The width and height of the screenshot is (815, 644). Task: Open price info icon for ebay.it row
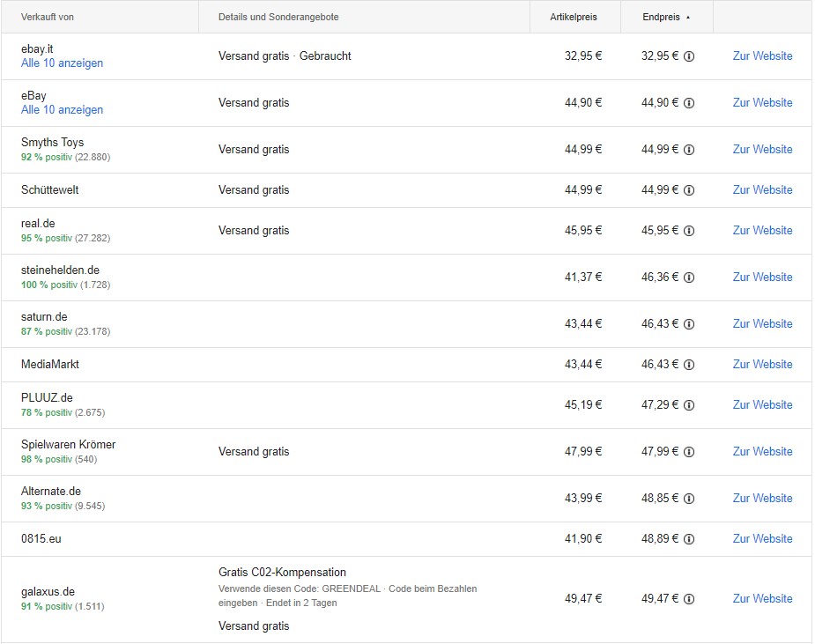click(x=689, y=56)
